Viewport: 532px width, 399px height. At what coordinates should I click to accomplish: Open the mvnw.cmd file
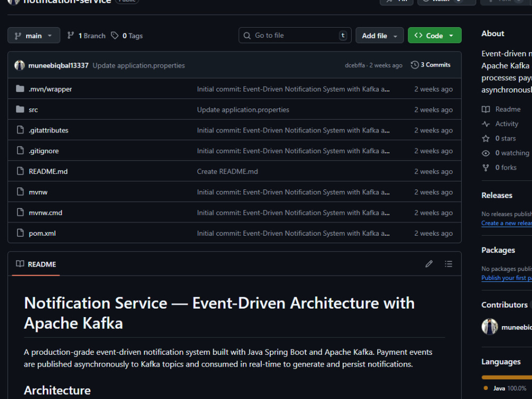tap(45, 213)
